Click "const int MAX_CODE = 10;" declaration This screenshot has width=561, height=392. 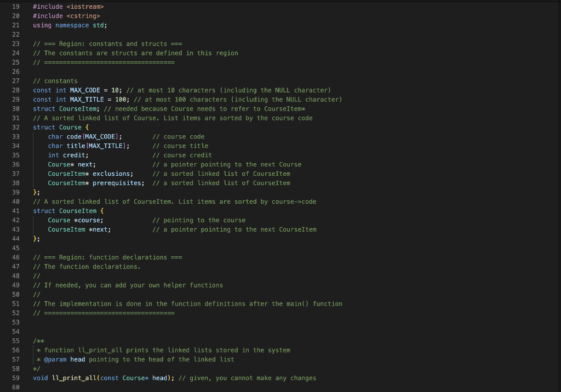tap(77, 90)
